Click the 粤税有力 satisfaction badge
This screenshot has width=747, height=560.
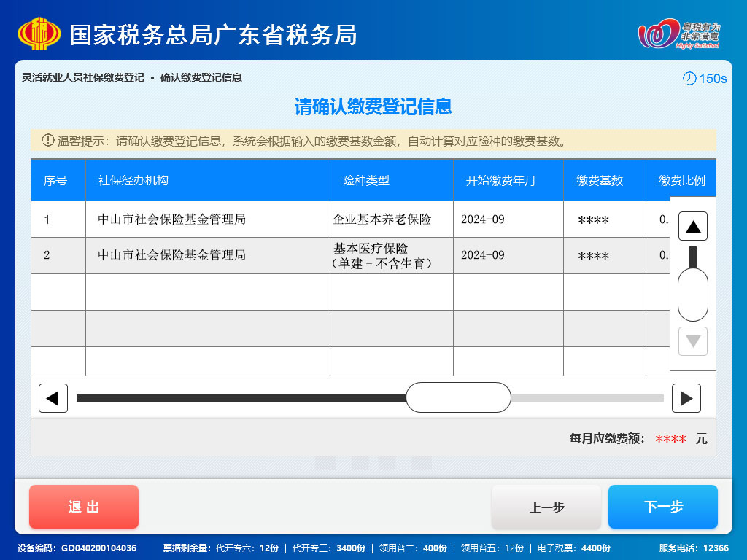click(679, 32)
